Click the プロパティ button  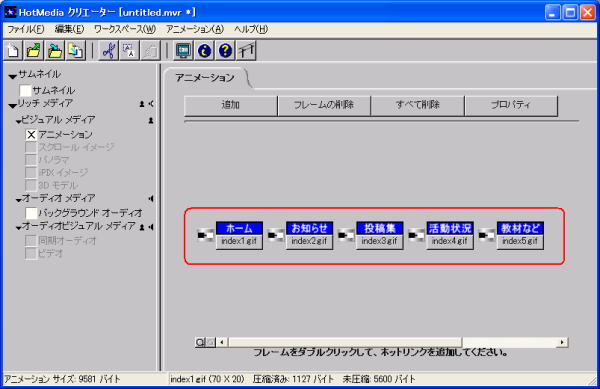pyautogui.click(x=511, y=106)
